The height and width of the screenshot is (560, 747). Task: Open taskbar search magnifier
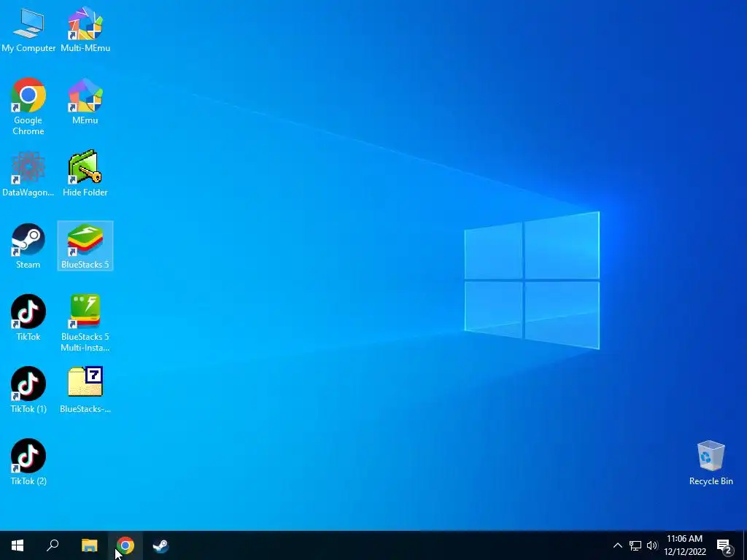click(53, 545)
